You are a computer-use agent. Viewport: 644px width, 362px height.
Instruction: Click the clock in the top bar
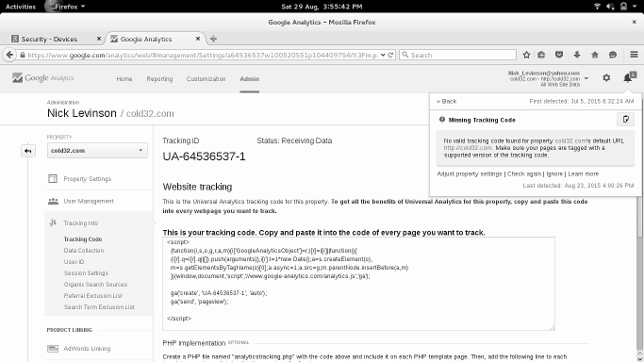tap(322, 7)
